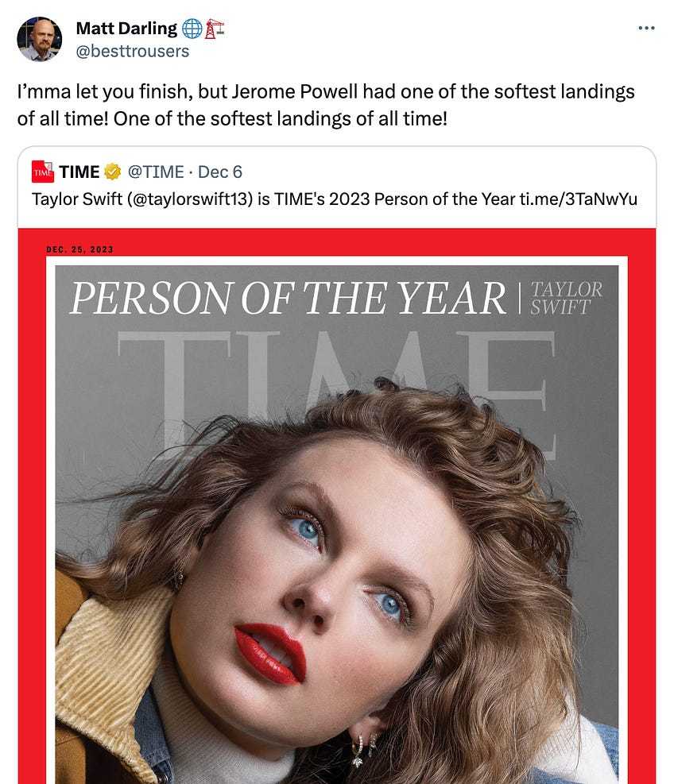
Task: Click the main tweet text about Jerome Powell
Action: [326, 105]
